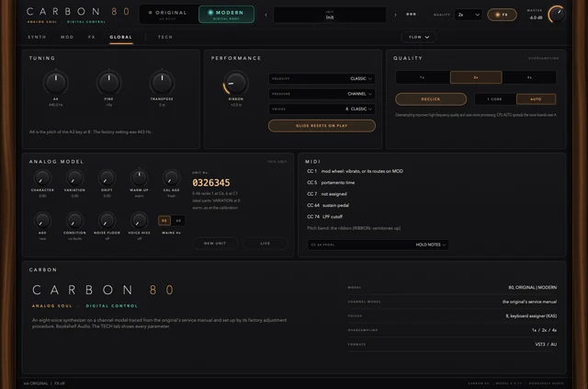Click the New Unit button
588x389 pixels.
pyautogui.click(x=215, y=244)
